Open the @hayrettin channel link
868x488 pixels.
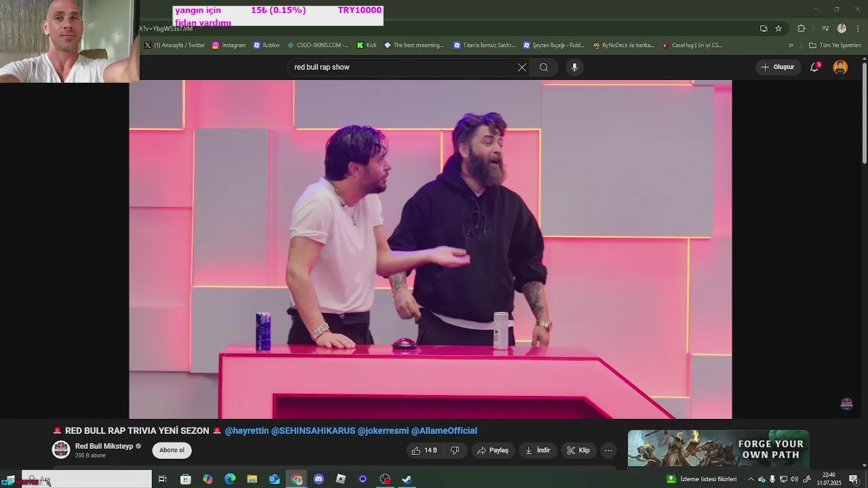pos(247,430)
